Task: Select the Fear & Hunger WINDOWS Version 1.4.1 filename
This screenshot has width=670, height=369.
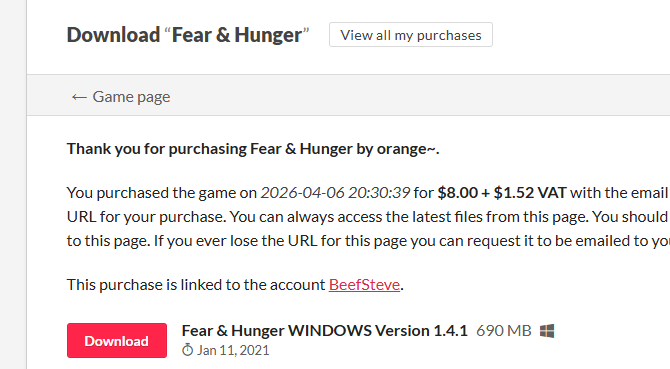Action: pos(325,331)
